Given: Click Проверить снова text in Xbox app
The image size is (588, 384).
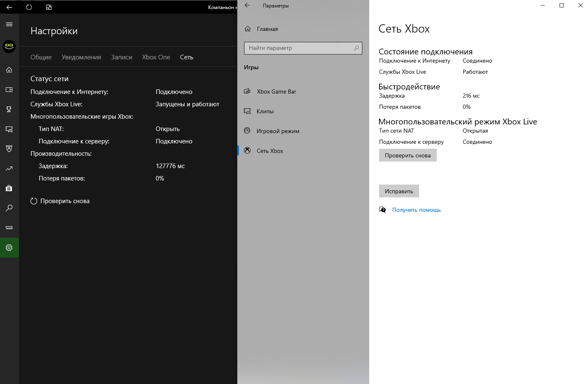Looking at the screenshot, I should (x=65, y=201).
